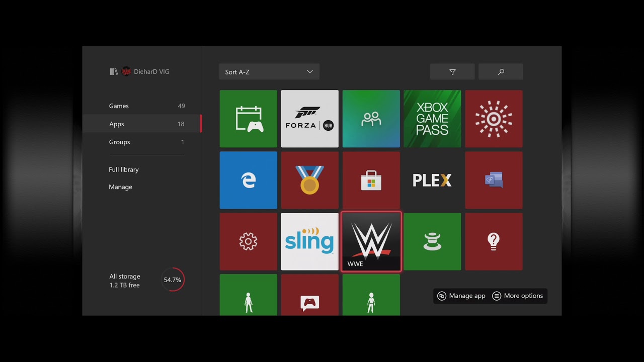Open the red controller speech bubble tile
Screen dimensions: 644x362
(x=309, y=295)
